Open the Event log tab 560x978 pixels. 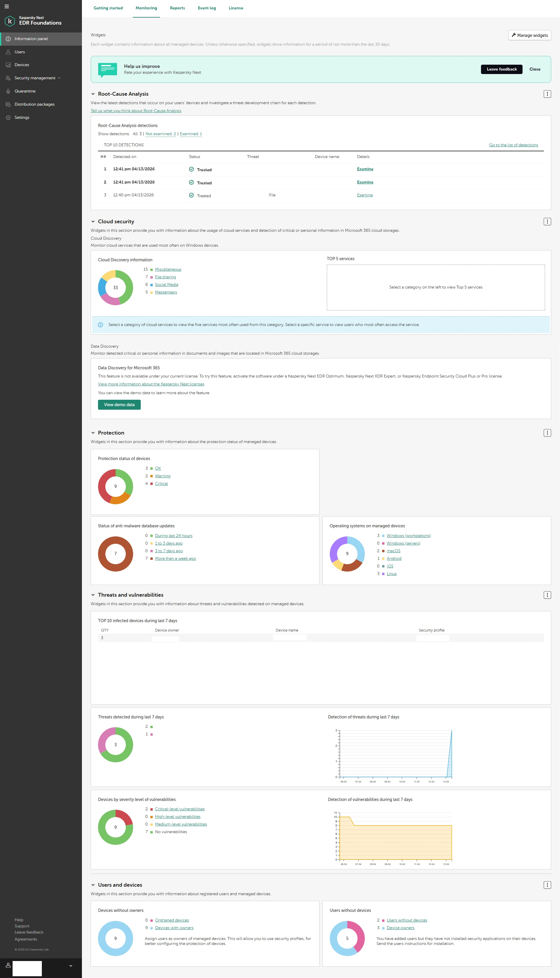click(x=207, y=8)
